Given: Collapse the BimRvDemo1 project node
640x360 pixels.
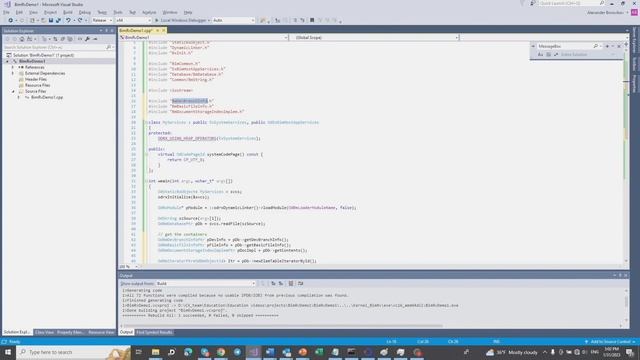Looking at the screenshot, I should point(8,61).
